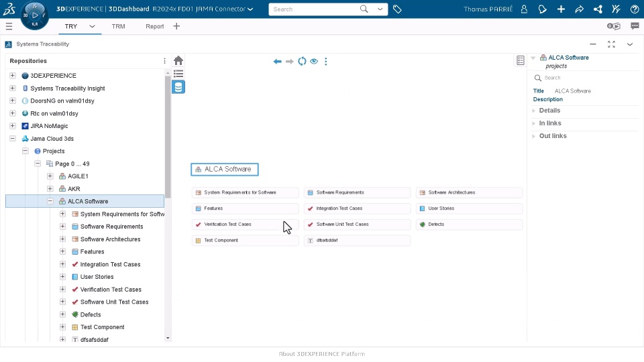Open the notifications icon in top bar

[543, 9]
